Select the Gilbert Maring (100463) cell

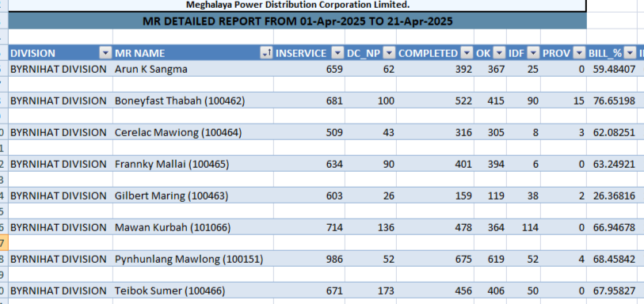coord(193,196)
